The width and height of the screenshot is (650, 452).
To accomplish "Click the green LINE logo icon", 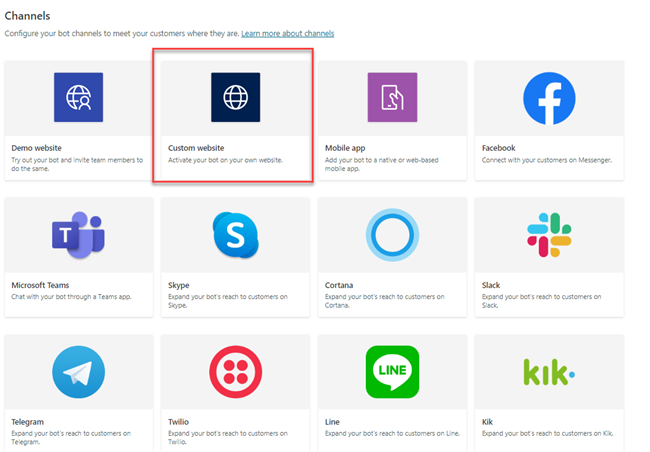I will point(392,372).
